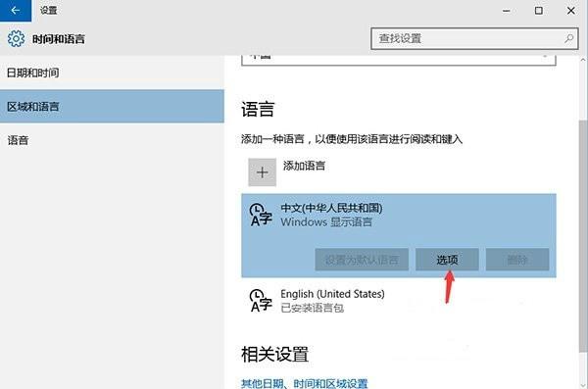Click the English (United States) language icon

[261, 300]
